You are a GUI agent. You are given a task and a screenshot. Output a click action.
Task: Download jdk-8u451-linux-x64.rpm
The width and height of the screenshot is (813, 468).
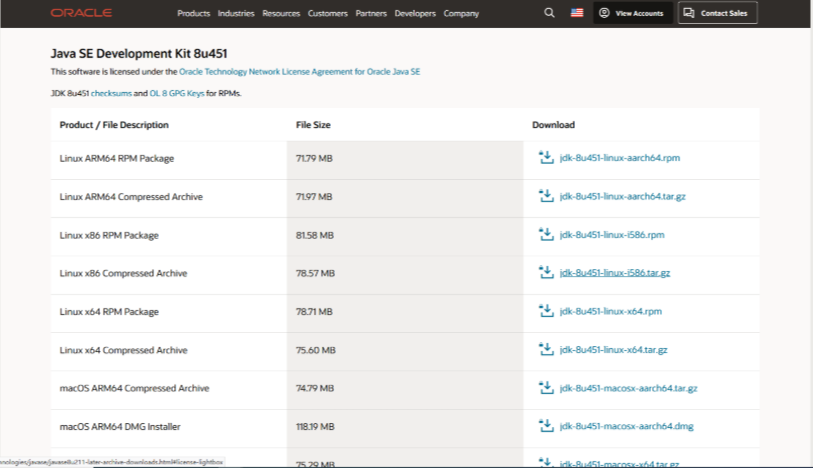610,311
